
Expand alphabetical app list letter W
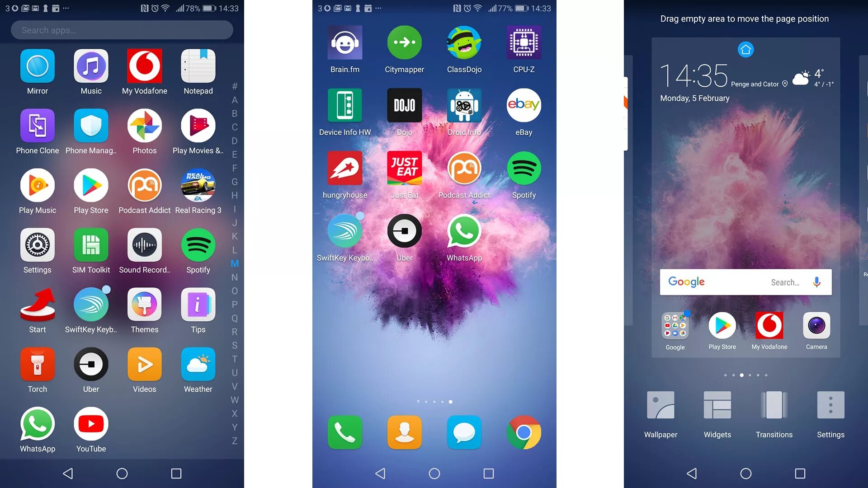(x=234, y=399)
